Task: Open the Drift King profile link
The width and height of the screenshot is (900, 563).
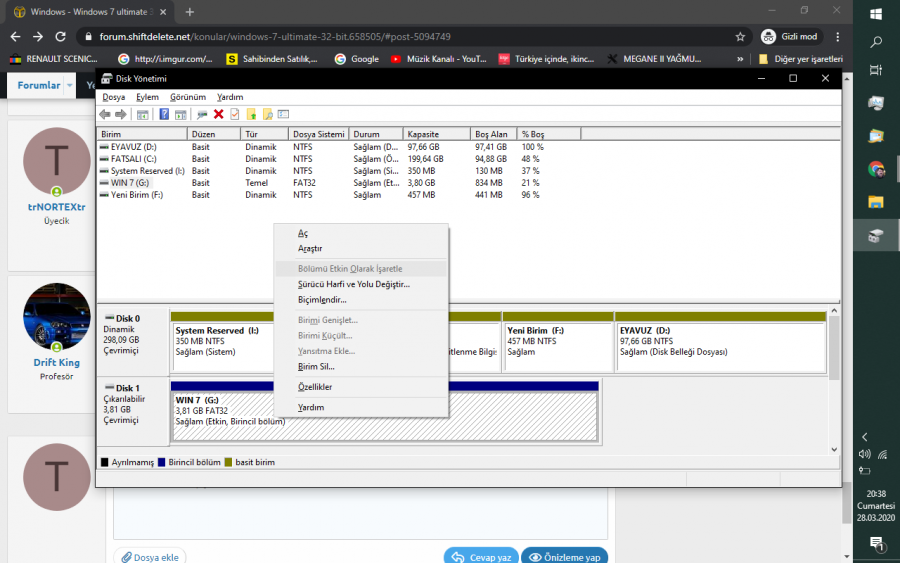Action: (x=56, y=363)
